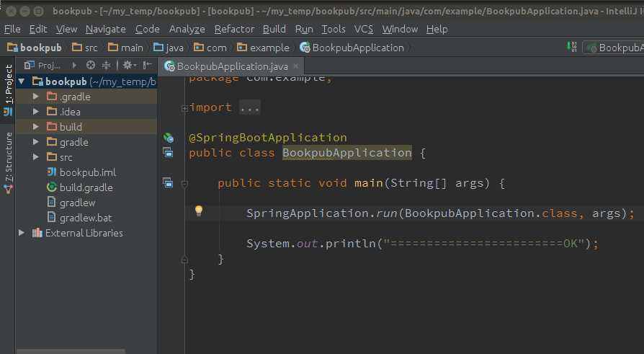Viewport: 644px width, 354px height.
Task: Open the View menu
Action: click(66, 29)
